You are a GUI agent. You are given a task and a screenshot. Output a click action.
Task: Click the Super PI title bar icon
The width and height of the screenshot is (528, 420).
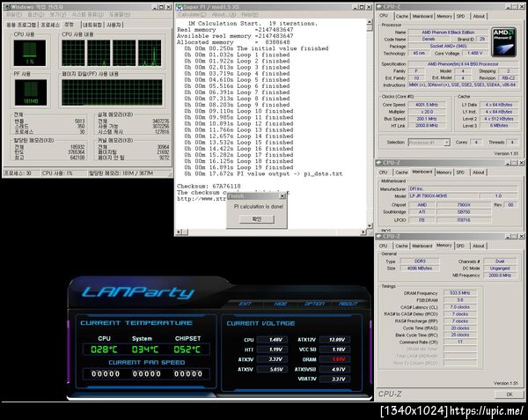(x=180, y=7)
